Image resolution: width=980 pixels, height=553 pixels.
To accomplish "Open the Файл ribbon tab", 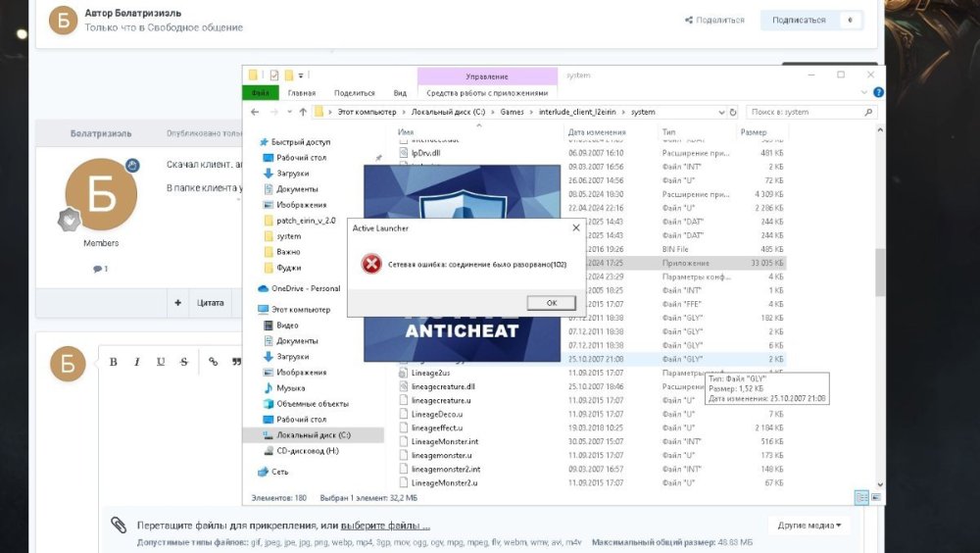I will click(260, 93).
